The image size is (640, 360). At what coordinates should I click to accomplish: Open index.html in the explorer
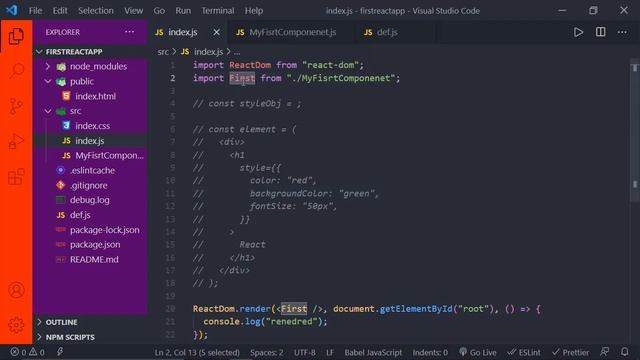91,96
